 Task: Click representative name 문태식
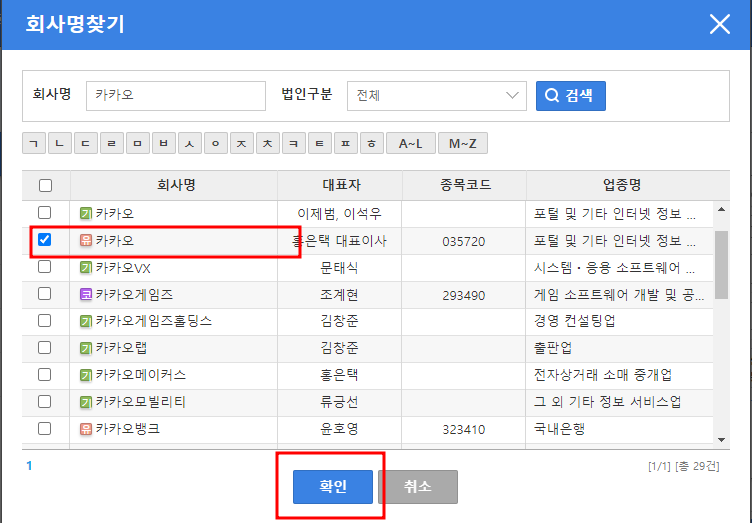[x=339, y=267]
